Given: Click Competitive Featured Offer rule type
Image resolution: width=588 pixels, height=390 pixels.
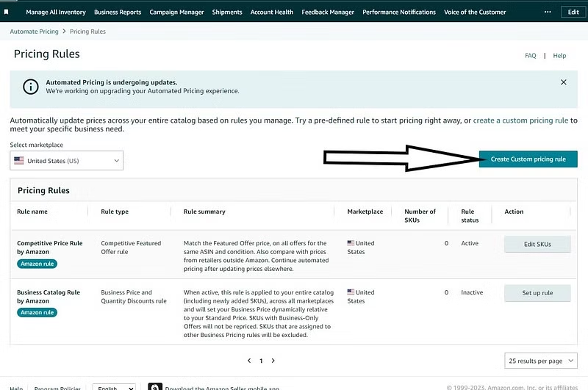Looking at the screenshot, I should click(x=131, y=248).
